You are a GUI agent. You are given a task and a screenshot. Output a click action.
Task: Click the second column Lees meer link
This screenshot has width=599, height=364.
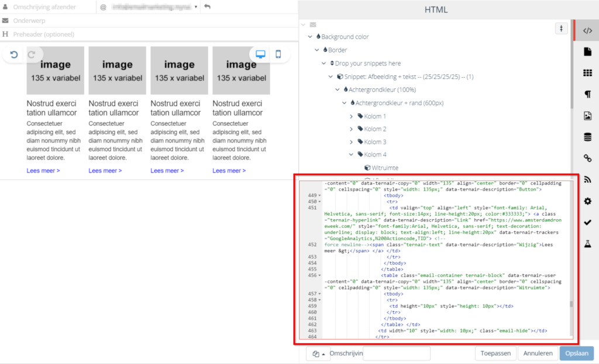105,171
